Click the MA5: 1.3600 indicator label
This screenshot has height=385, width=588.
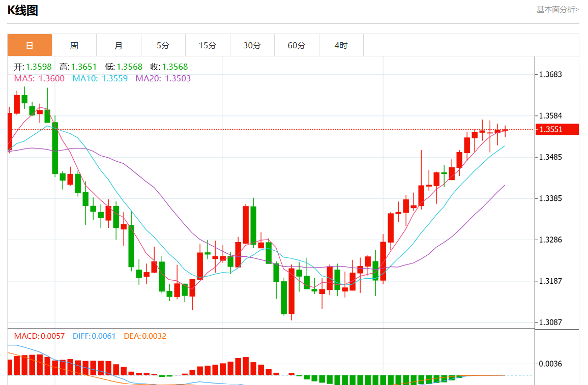coord(39,78)
